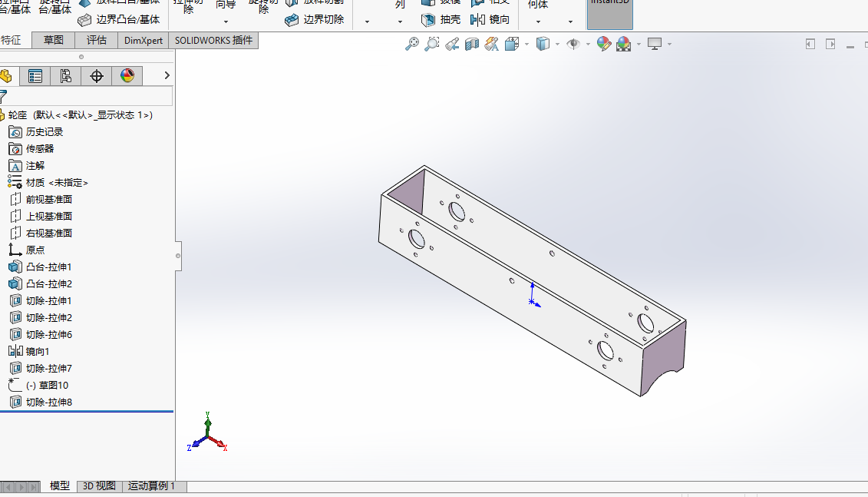
Task: Open the DisplayManager color ball tab
Action: click(x=127, y=75)
